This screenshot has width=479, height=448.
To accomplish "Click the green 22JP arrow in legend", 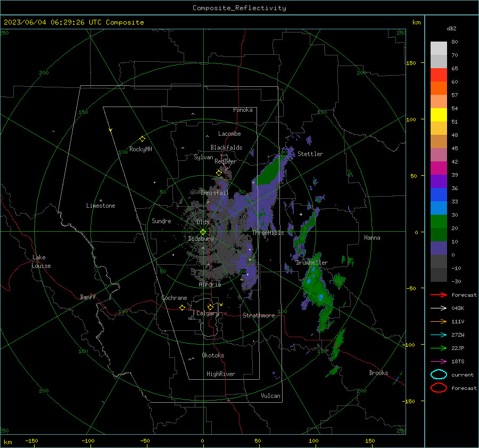I will (439, 348).
